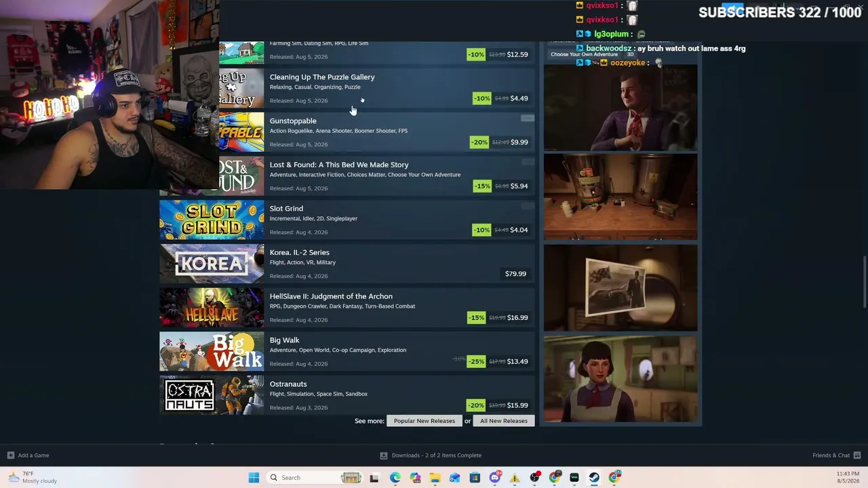Open Downloads - 2 of 2 Items Complete
Screen dimensions: 868x488
[437, 455]
